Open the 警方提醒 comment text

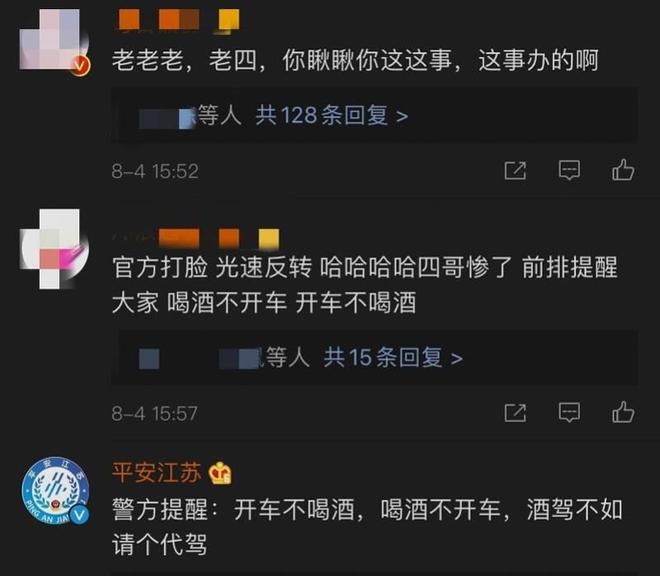(x=367, y=527)
